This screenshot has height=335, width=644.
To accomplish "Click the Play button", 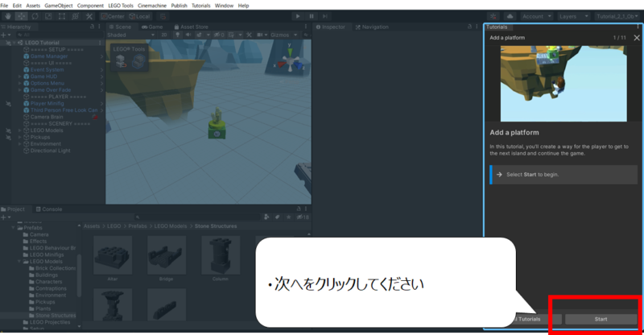I will (298, 16).
